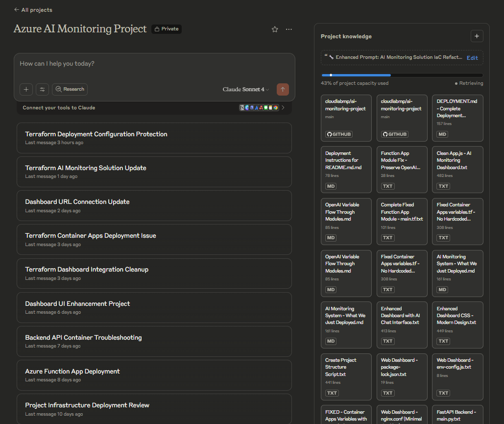Focus the 'How can I help you today?' field
The image size is (504, 424).
[x=154, y=64]
